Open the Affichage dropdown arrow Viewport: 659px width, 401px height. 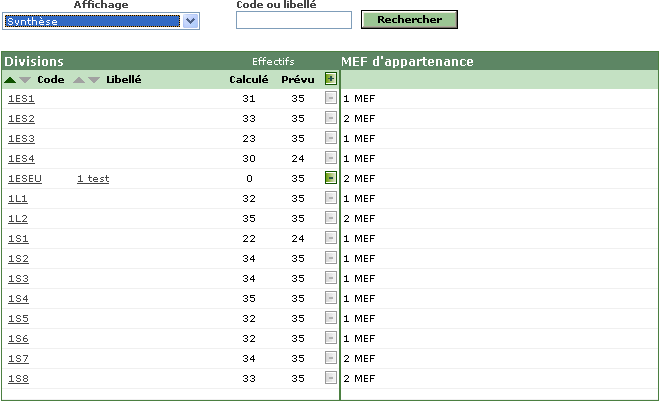pos(190,21)
